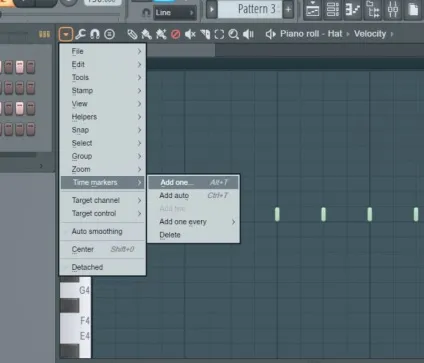Play the E4 piano key
424x363 pixels.
coord(75,336)
